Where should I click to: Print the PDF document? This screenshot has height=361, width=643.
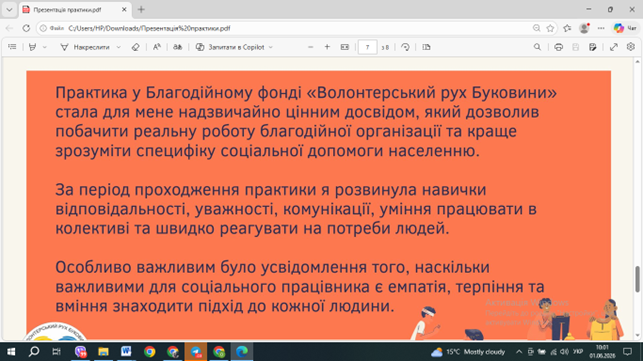[559, 47]
